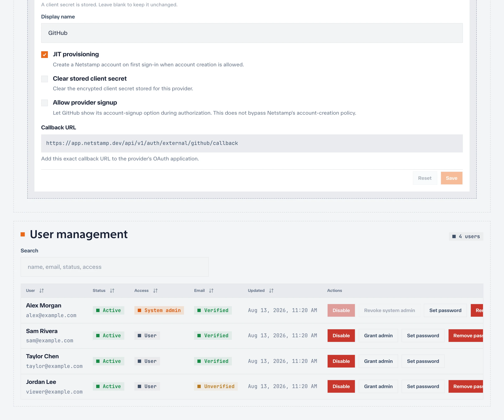Screen dimensions: 504x420
Task: Click Sam Rivera's updated timestamp
Action: (282, 336)
